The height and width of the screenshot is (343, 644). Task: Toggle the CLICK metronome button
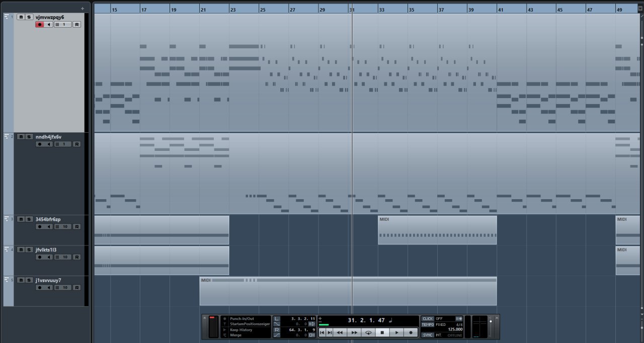428,318
